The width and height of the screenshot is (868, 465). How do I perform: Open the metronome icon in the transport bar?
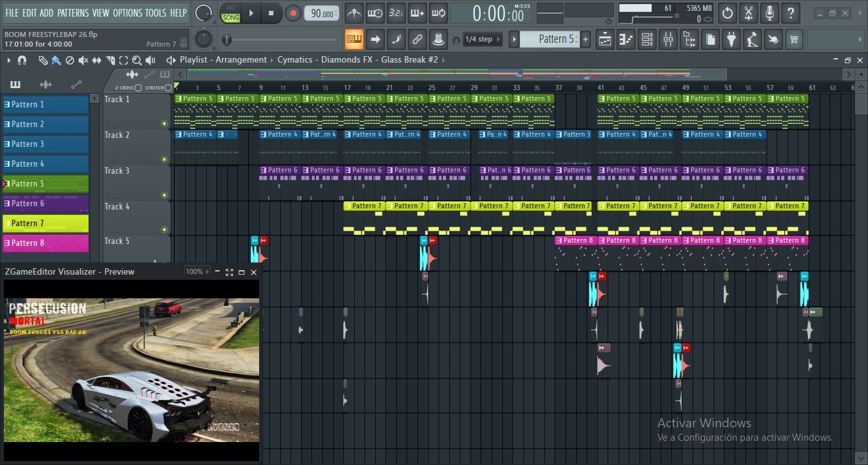[353, 13]
